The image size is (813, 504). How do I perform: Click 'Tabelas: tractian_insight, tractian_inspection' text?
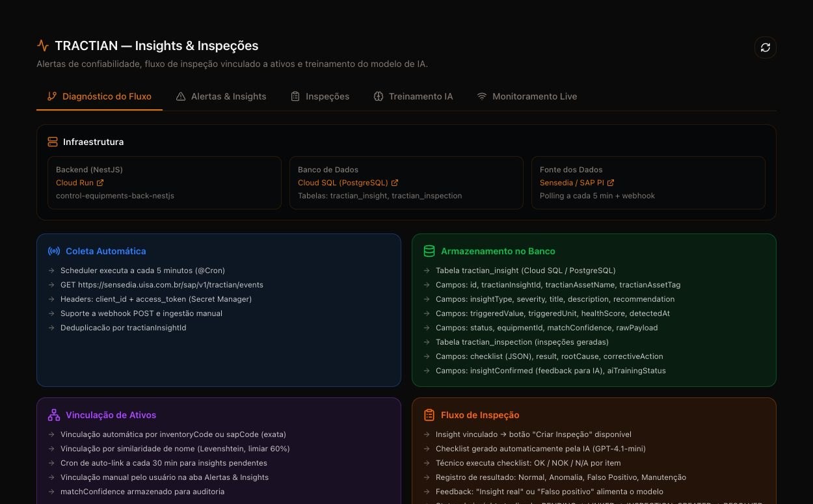[x=380, y=196]
